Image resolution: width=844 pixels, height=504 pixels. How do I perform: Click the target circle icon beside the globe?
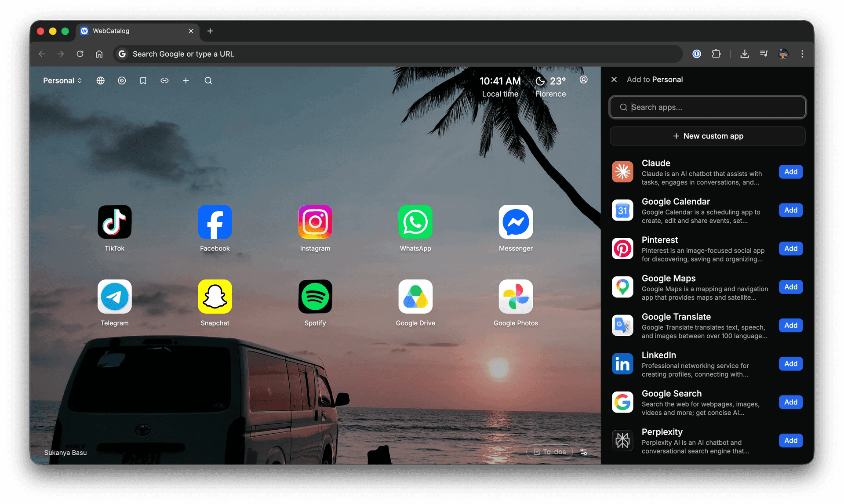pyautogui.click(x=122, y=80)
